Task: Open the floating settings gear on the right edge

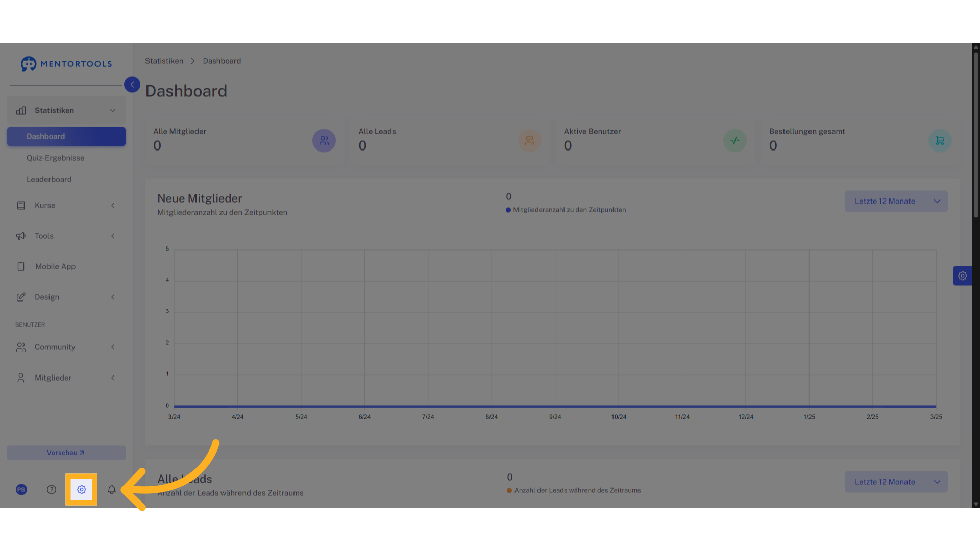Action: 963,276
